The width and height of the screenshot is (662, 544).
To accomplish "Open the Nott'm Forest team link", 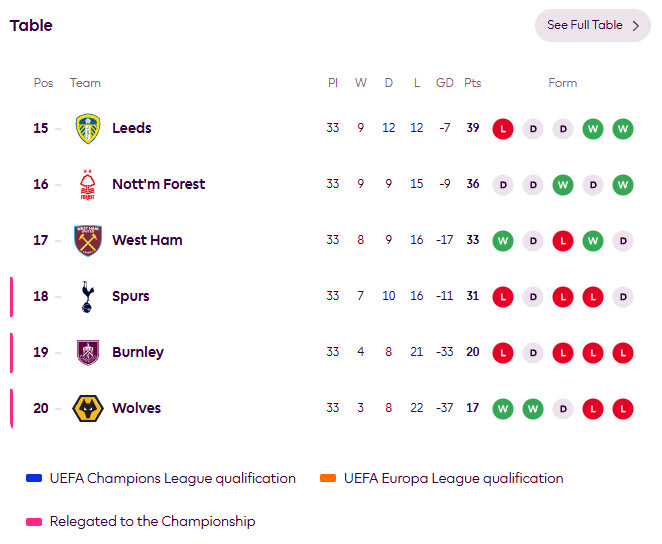I will (x=159, y=184).
